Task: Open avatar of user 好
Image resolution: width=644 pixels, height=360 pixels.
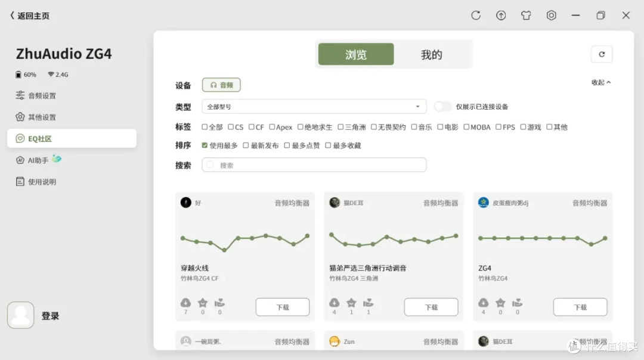Action: (185, 203)
